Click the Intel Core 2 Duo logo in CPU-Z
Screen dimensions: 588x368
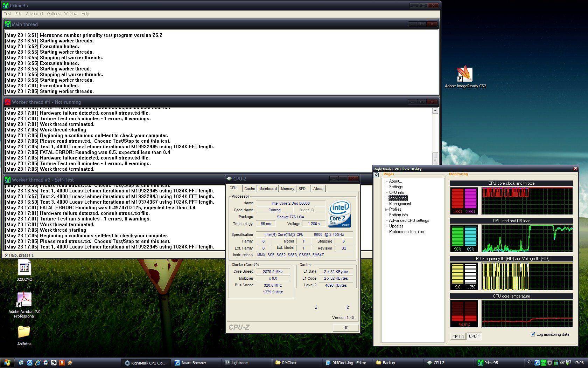[x=339, y=214]
